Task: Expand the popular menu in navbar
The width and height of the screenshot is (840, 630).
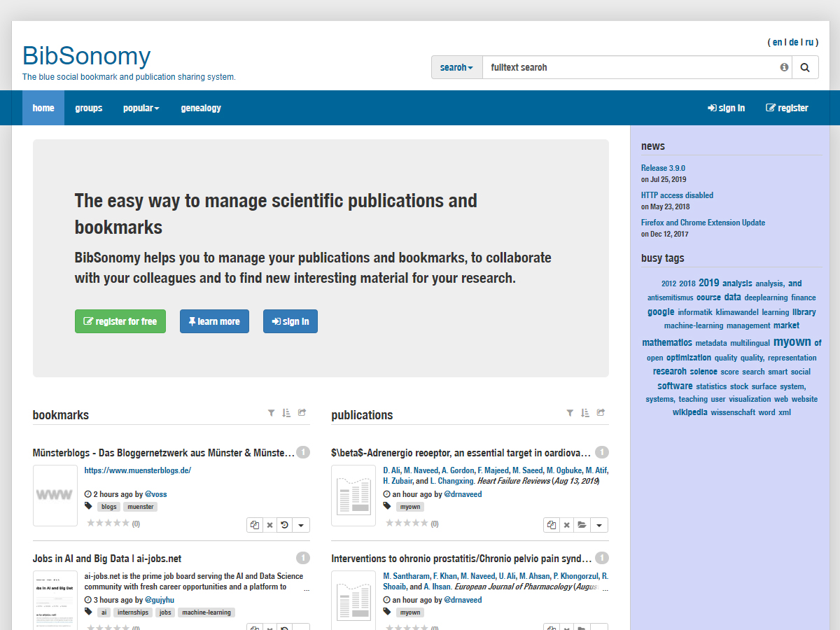Action: coord(141,108)
